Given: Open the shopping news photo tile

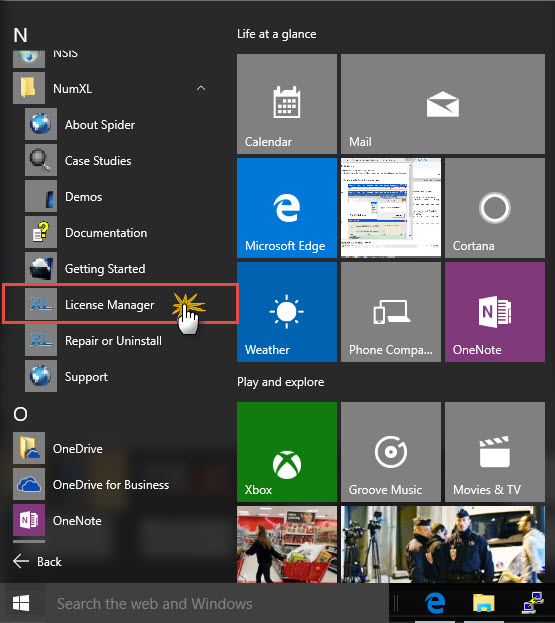Looking at the screenshot, I should [x=287, y=545].
